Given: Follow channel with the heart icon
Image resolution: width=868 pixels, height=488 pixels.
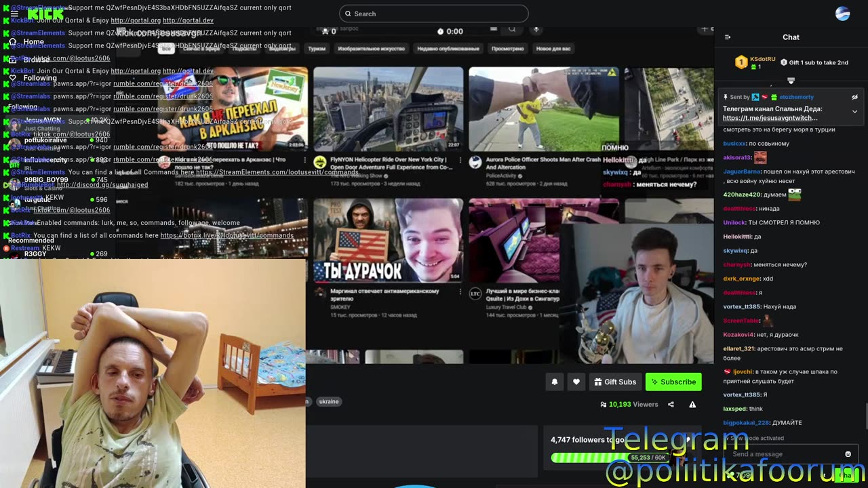Looking at the screenshot, I should [576, 382].
